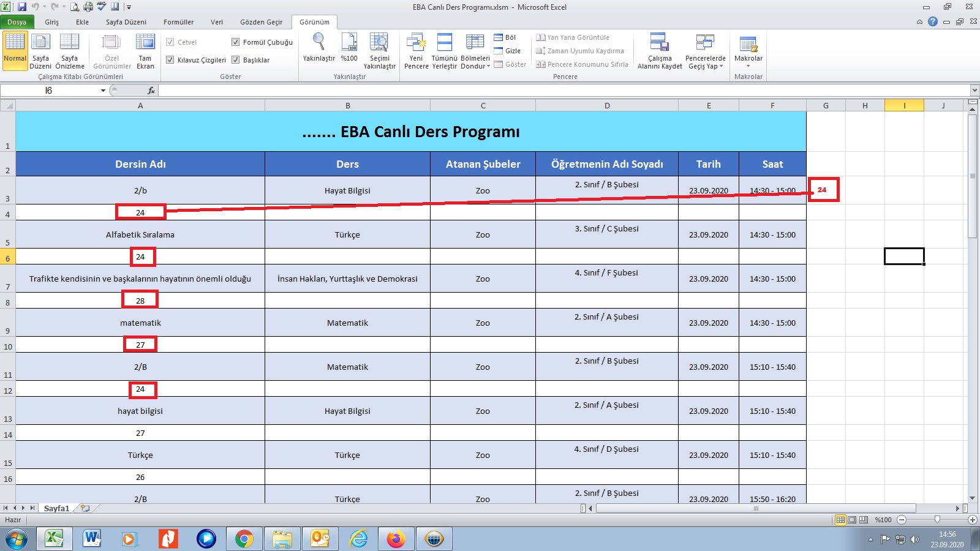Click Tümünü Yerleştir arrange all

coord(445,51)
